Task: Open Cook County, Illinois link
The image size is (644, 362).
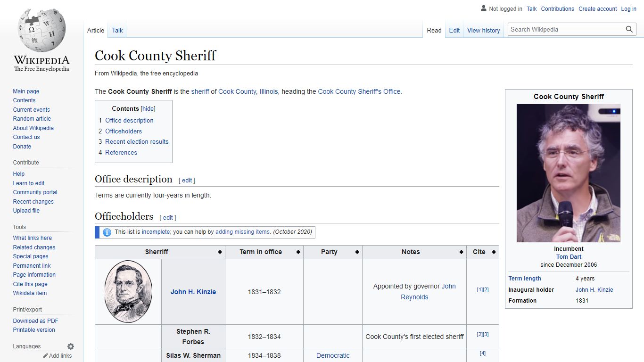Action: pyautogui.click(x=248, y=91)
